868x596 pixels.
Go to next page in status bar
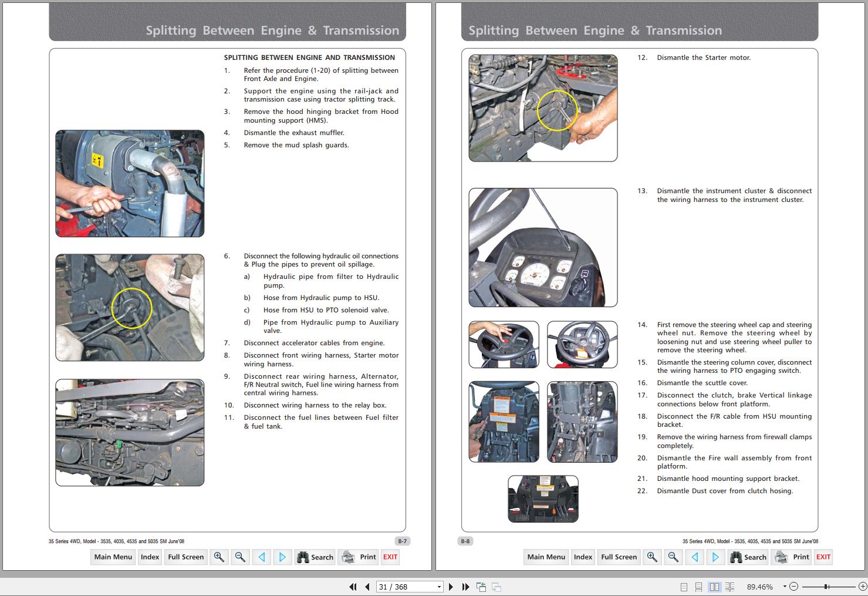click(451, 587)
